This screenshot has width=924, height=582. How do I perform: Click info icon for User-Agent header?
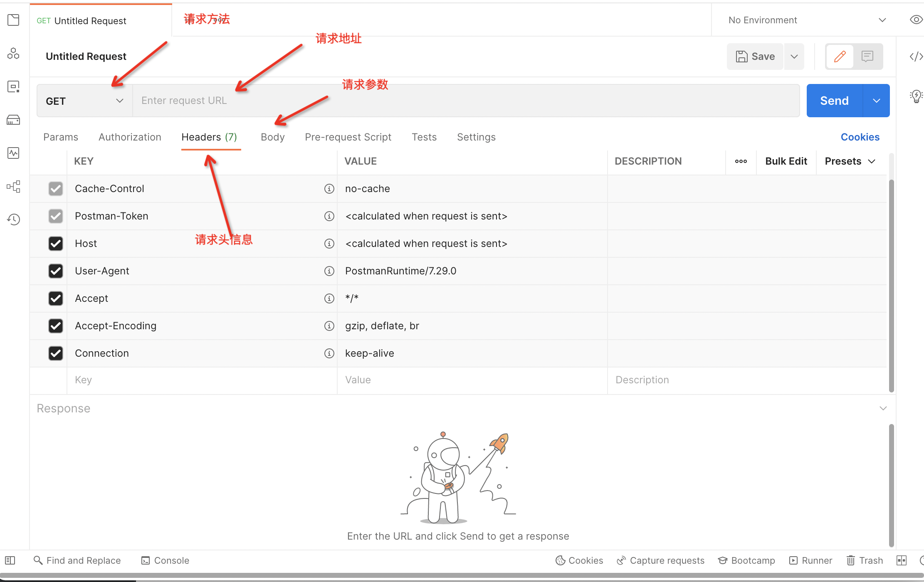pos(329,271)
